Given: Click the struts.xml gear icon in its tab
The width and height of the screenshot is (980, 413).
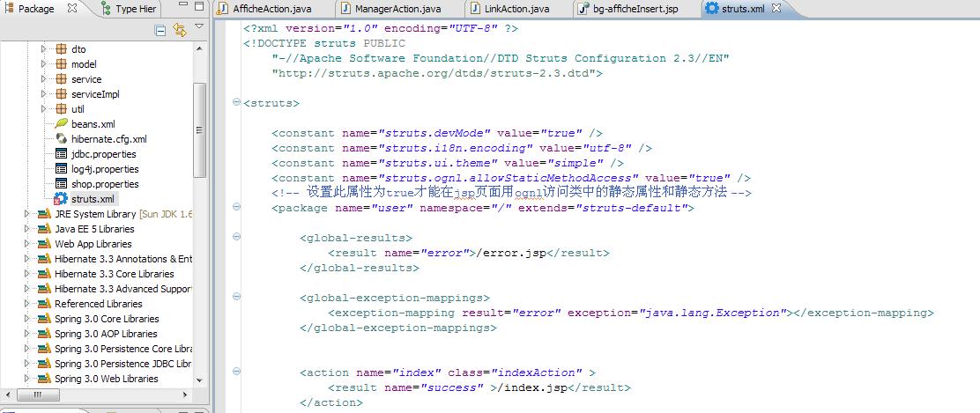Looking at the screenshot, I should (711, 9).
